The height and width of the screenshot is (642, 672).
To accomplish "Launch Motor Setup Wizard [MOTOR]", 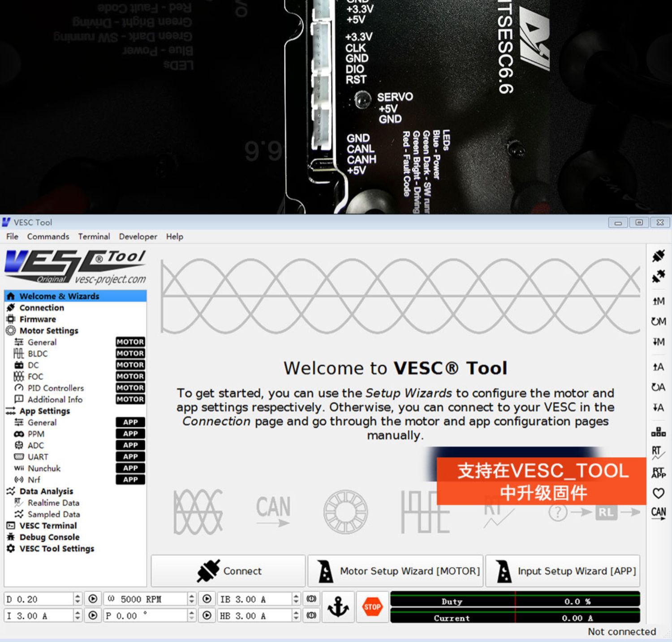I will point(396,571).
